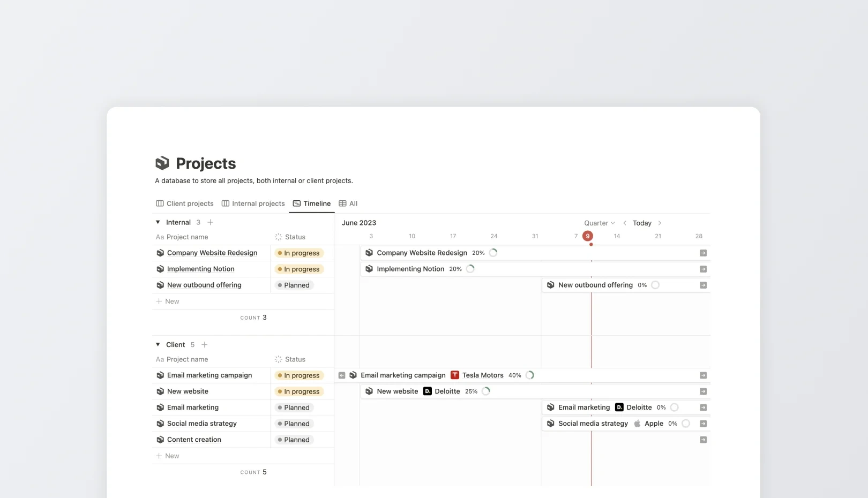This screenshot has height=498, width=868.
Task: Collapse the Internal group triangle
Action: [x=158, y=222]
